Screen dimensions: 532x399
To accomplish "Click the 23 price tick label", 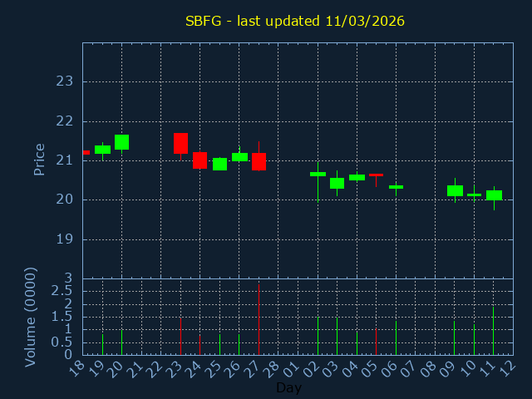I will click(x=65, y=81).
